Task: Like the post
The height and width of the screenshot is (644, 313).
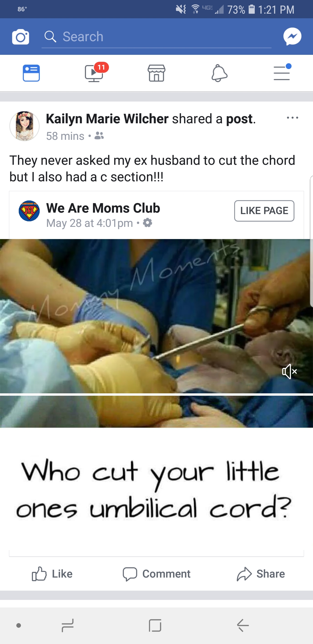Action: [x=52, y=574]
